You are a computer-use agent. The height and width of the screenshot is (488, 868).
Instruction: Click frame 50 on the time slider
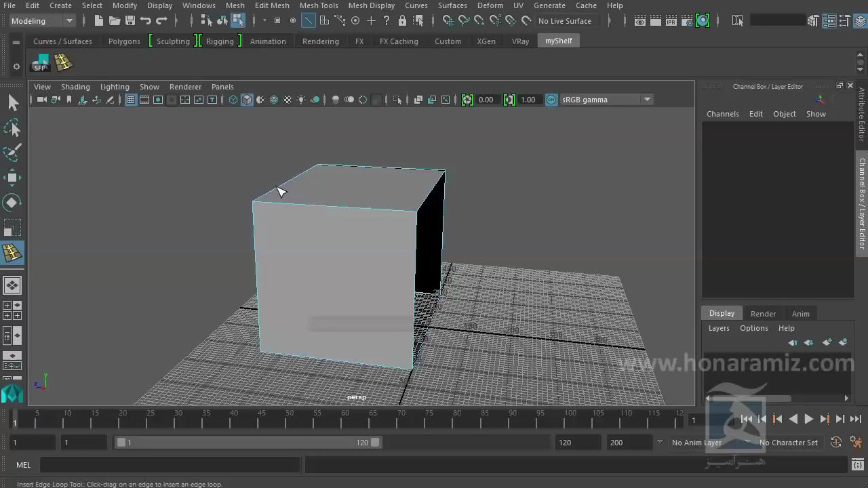290,418
